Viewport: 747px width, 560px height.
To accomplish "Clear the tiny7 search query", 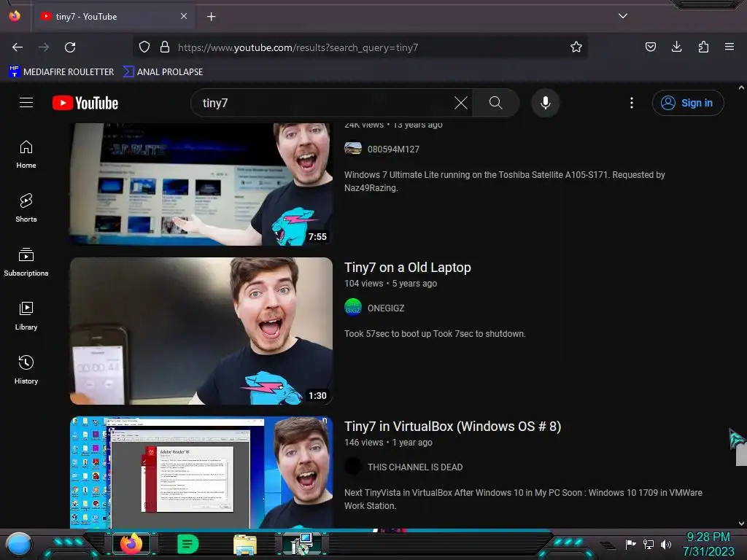I will tap(461, 103).
